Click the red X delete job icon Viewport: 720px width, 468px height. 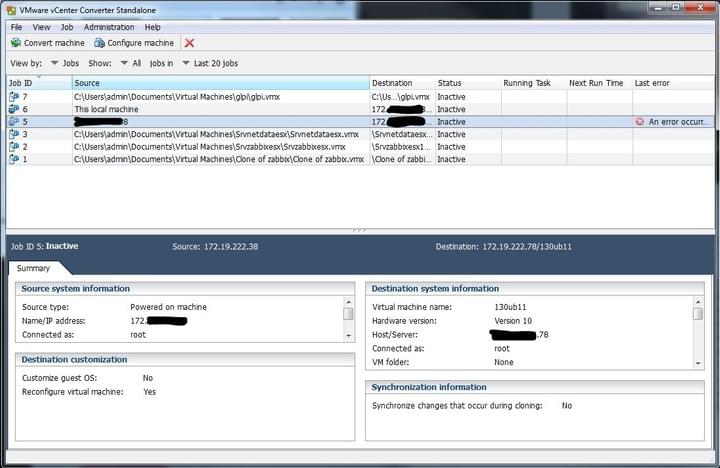tap(189, 43)
